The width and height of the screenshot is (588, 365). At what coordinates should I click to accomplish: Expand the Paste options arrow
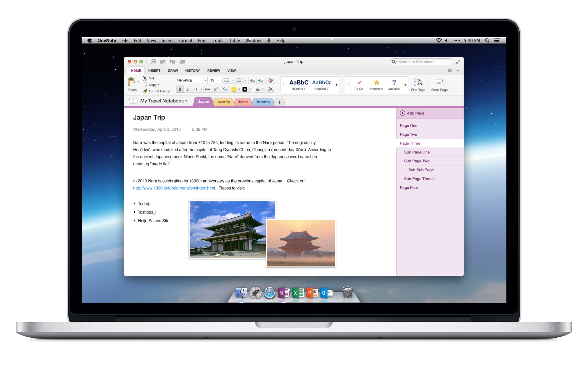coord(138,82)
